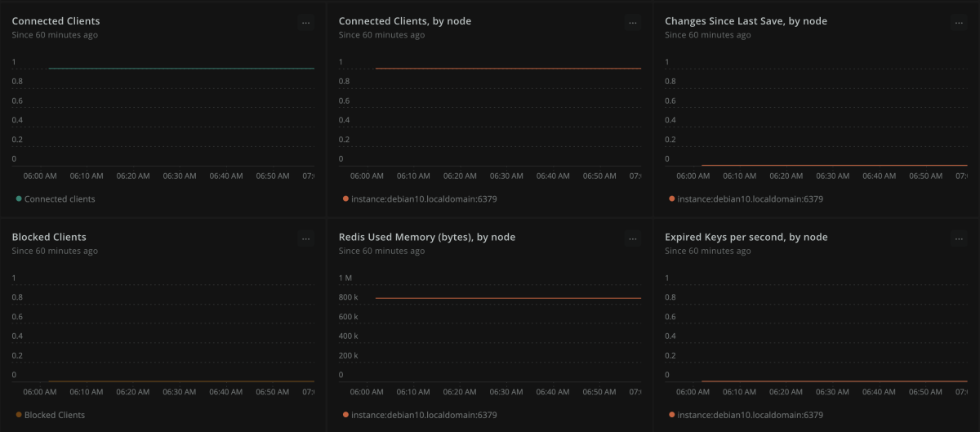Toggle instance legend under Expired Keys chart
This screenshot has height=432, width=980.
pyautogui.click(x=750, y=415)
